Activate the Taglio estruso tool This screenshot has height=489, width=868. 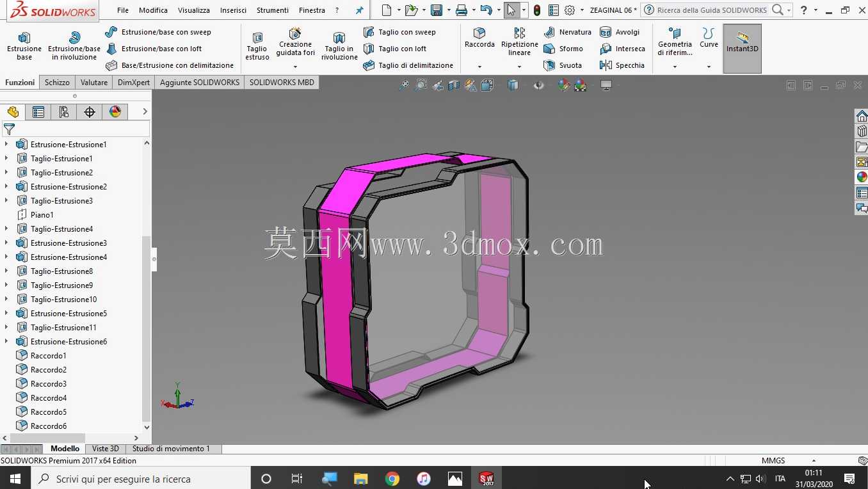click(257, 45)
